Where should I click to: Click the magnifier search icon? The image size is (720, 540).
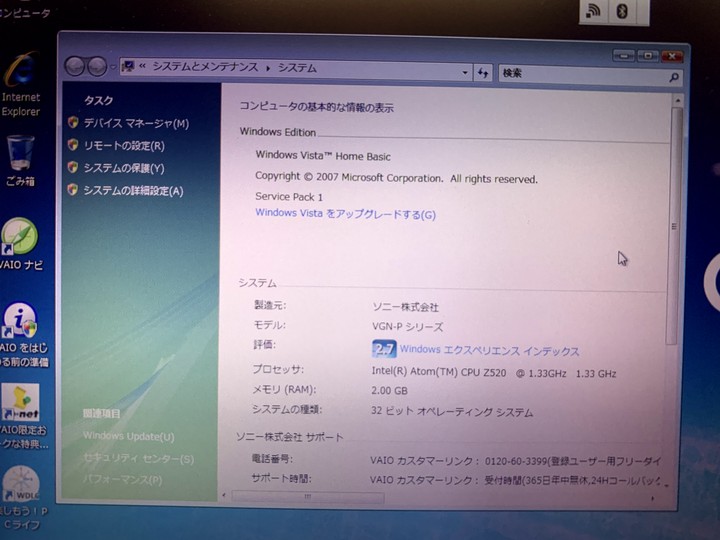point(674,78)
